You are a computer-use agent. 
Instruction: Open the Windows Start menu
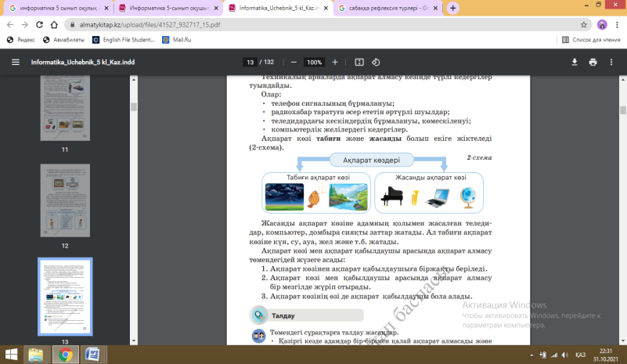11,355
